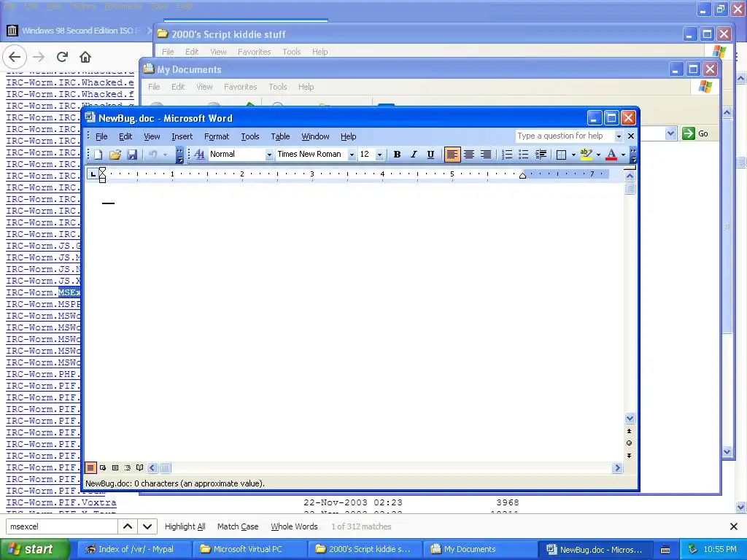This screenshot has height=560, width=747.
Task: Switch to Reading Layout view
Action: [139, 467]
